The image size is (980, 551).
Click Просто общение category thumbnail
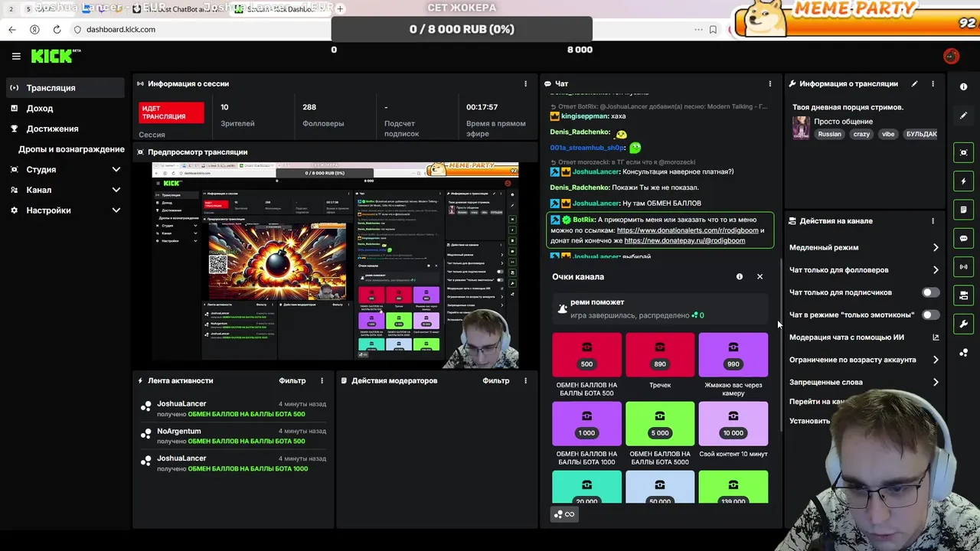click(801, 128)
